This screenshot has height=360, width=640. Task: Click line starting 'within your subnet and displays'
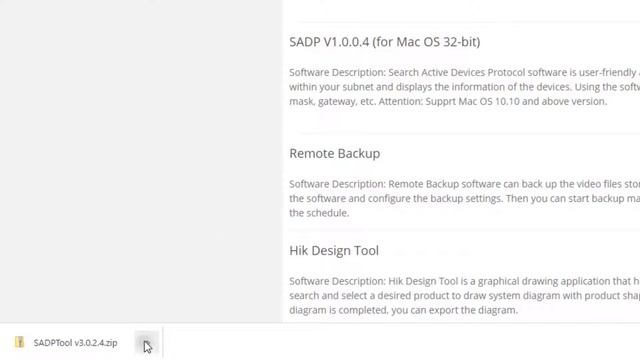[x=464, y=87]
